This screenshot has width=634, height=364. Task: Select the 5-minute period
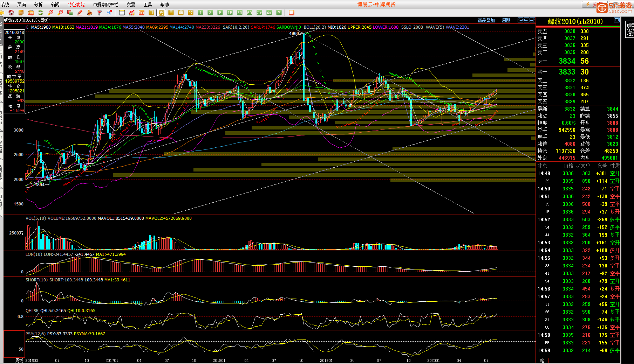(220, 13)
